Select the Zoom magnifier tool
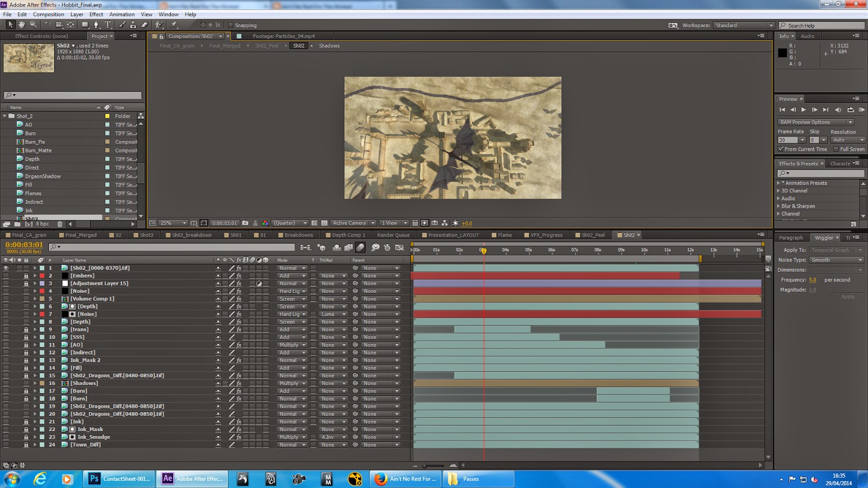The image size is (868, 488). (33, 25)
